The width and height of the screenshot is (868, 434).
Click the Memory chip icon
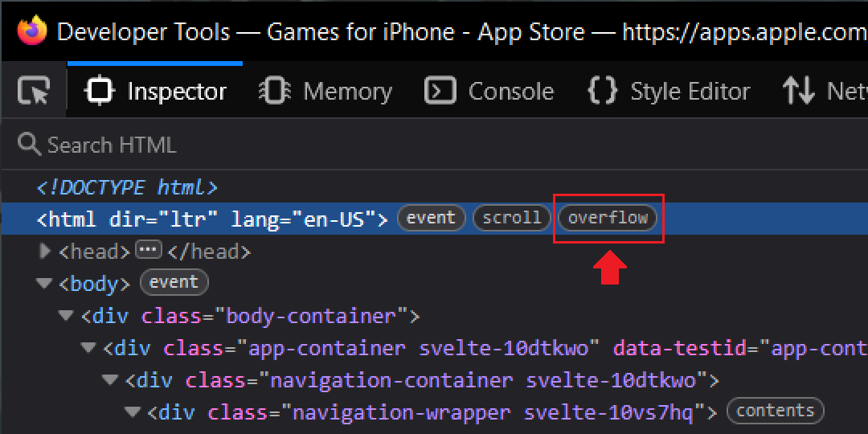click(275, 91)
